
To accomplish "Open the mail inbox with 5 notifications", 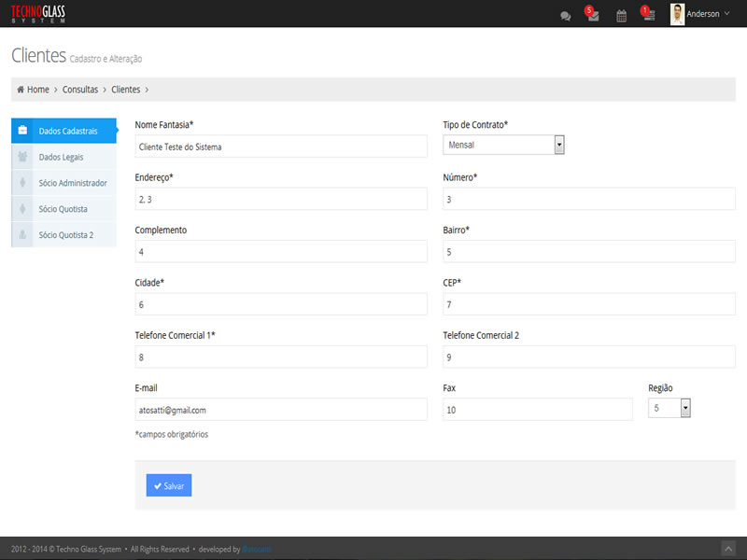I will click(x=593, y=16).
